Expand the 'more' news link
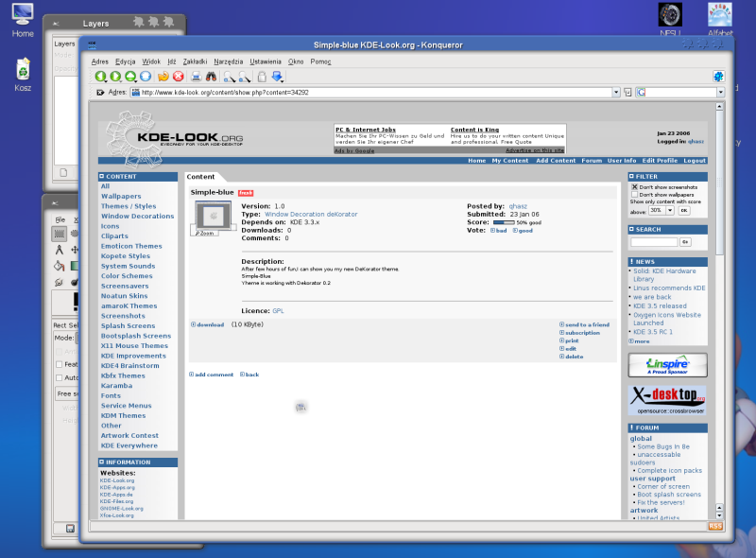 click(640, 341)
